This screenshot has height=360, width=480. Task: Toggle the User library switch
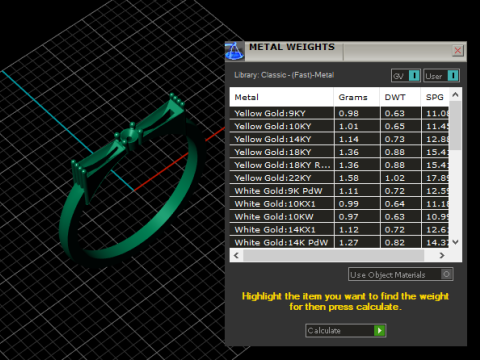442,76
